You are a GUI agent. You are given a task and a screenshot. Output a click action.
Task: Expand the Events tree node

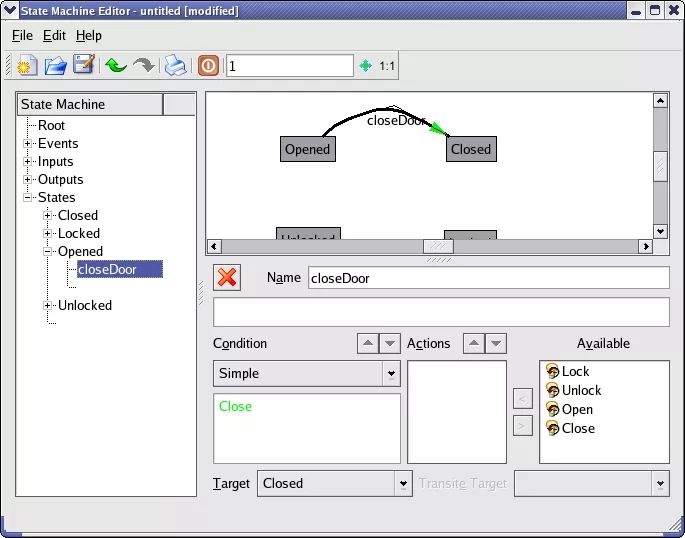(x=29, y=143)
